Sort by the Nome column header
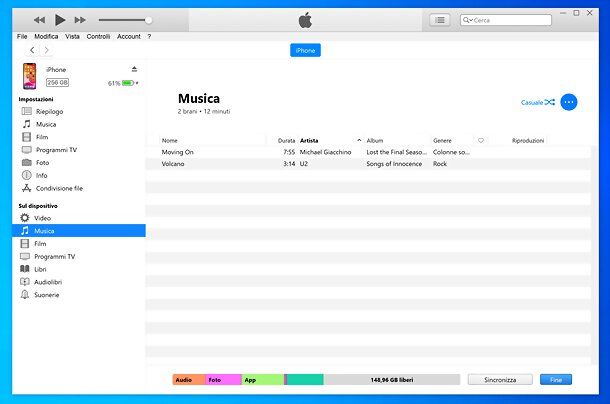 pos(170,141)
